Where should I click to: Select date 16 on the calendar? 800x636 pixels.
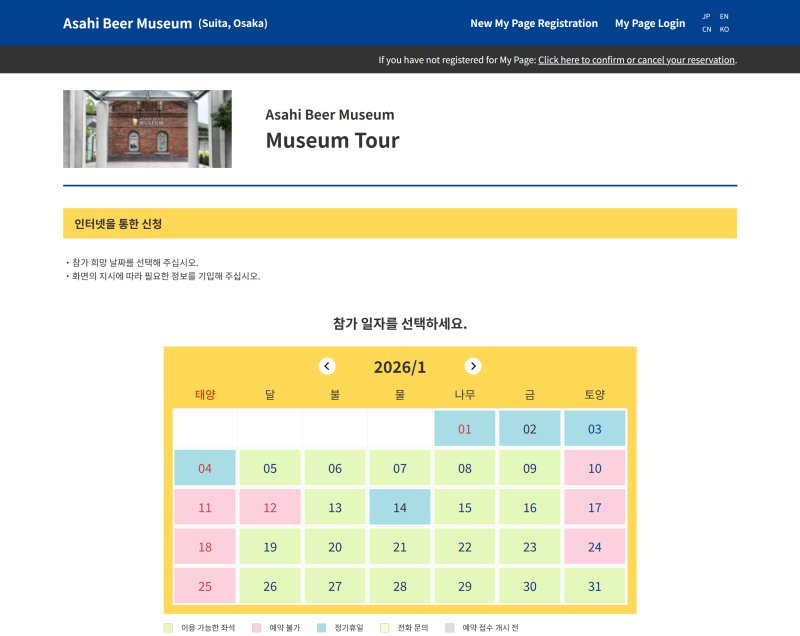(530, 507)
